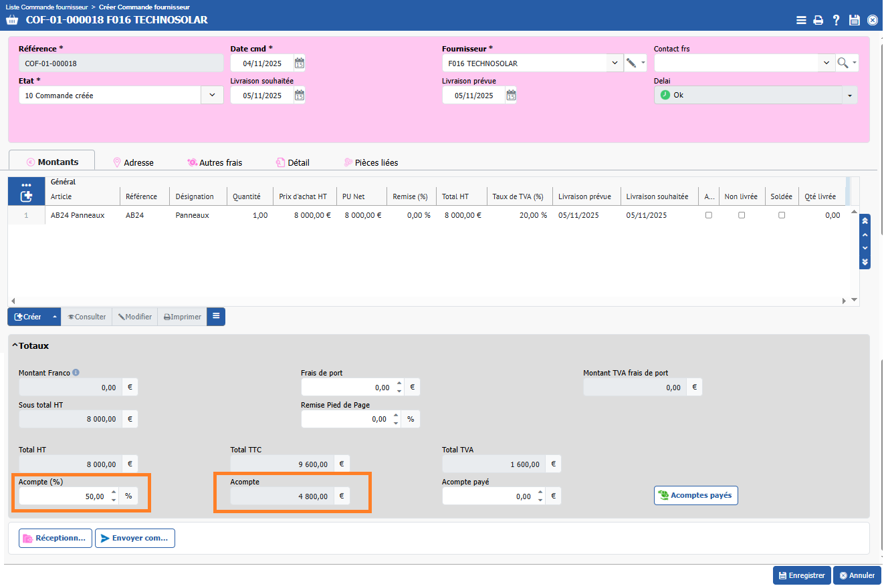Click the Acomptes payés button
Viewport: 884px width, 588px height.
coord(695,495)
